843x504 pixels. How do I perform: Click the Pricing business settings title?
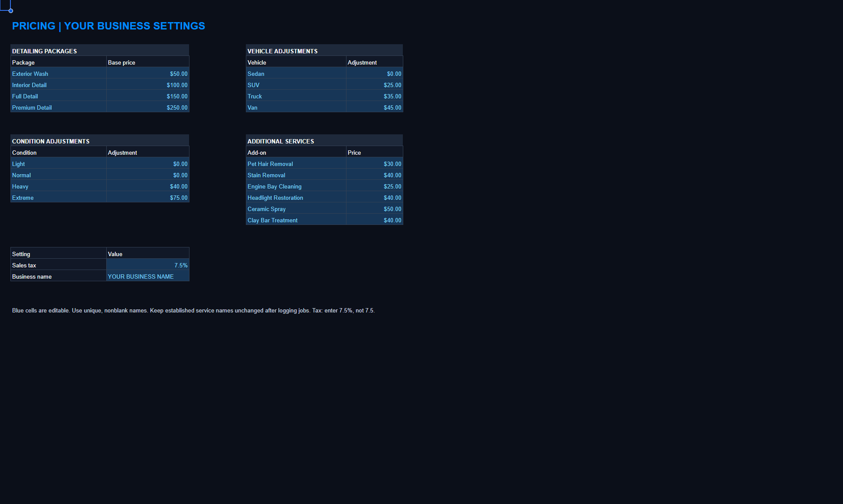(x=108, y=26)
